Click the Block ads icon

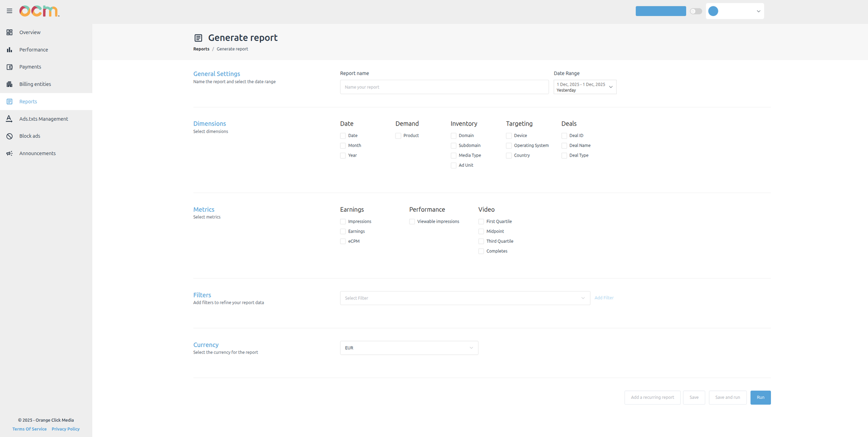tap(9, 136)
